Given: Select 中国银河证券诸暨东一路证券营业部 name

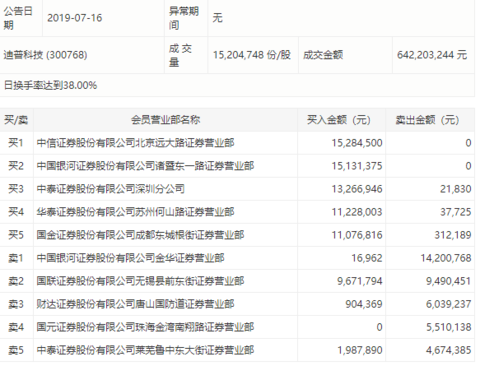Looking at the screenshot, I should [x=145, y=166].
